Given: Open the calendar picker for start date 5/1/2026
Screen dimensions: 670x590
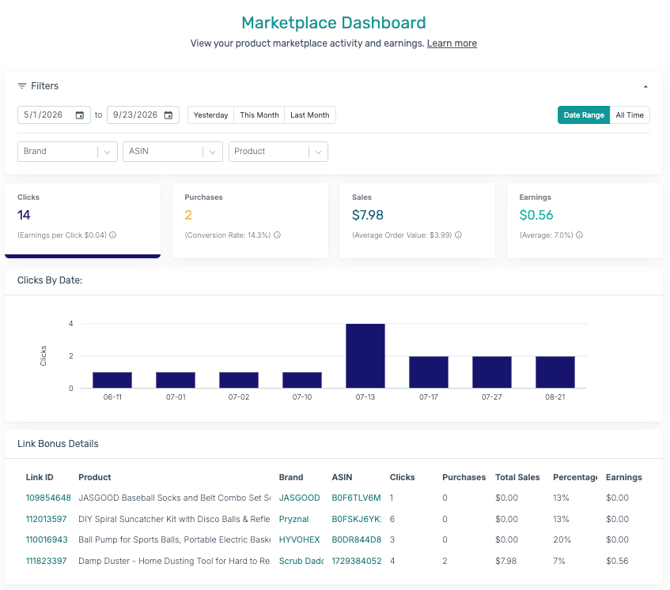Looking at the screenshot, I should [x=79, y=115].
